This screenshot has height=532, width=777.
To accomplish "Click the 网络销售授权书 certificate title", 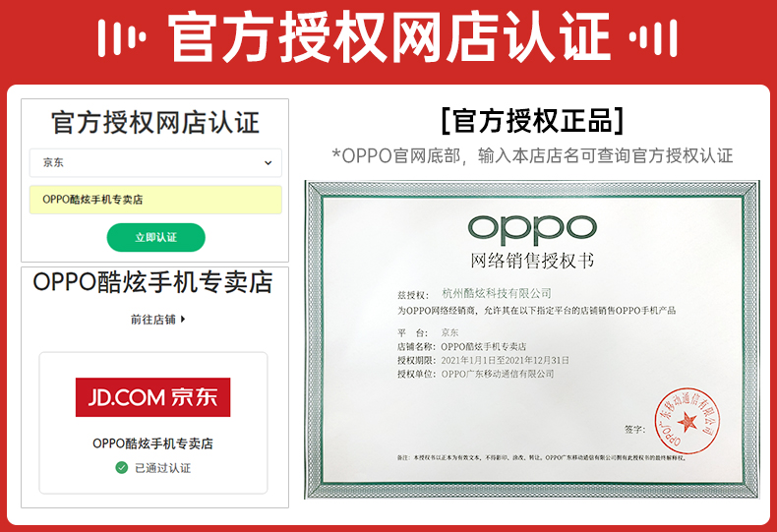I will [532, 261].
